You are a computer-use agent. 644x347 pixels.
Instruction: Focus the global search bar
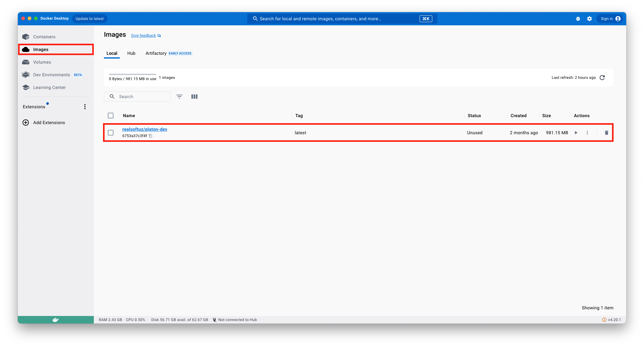[x=342, y=19]
